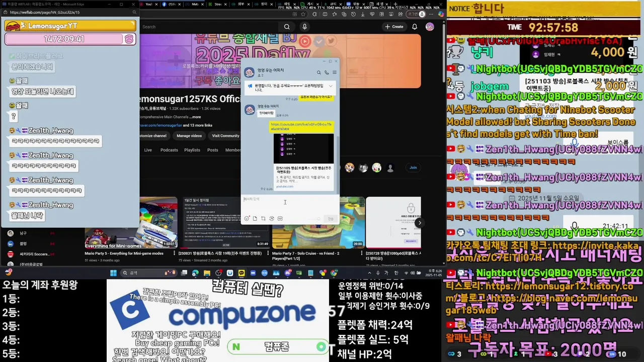The image size is (644, 362).
Task: Click the taskbar search box
Action: pos(149,273)
